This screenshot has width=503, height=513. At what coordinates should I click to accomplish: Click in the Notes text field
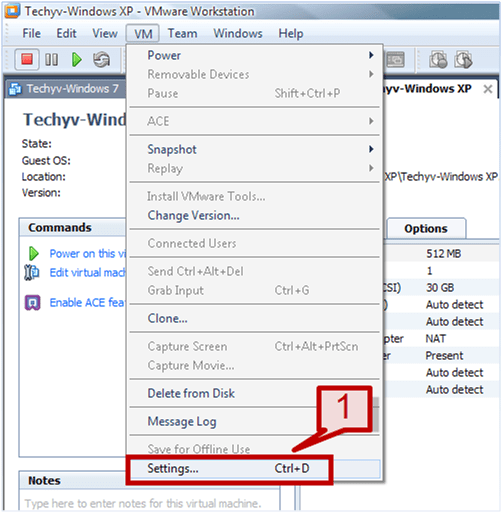pyautogui.click(x=150, y=501)
